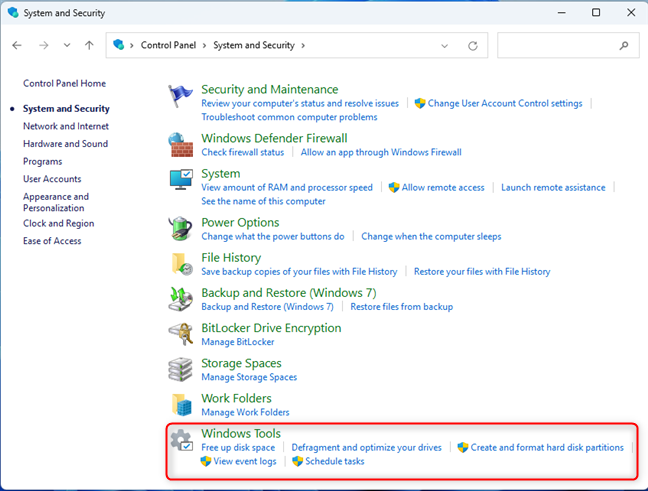Click the Windows Tools gear icon
This screenshot has width=648, height=491.
181,441
